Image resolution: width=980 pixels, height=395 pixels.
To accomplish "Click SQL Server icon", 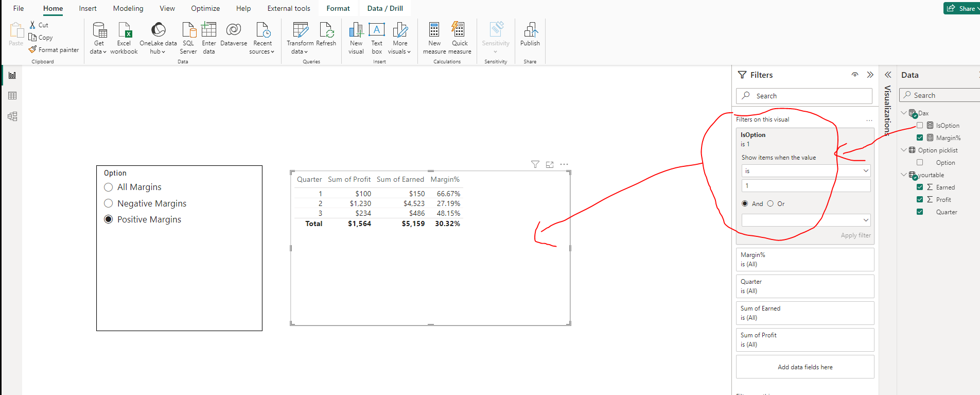I will pos(188,31).
